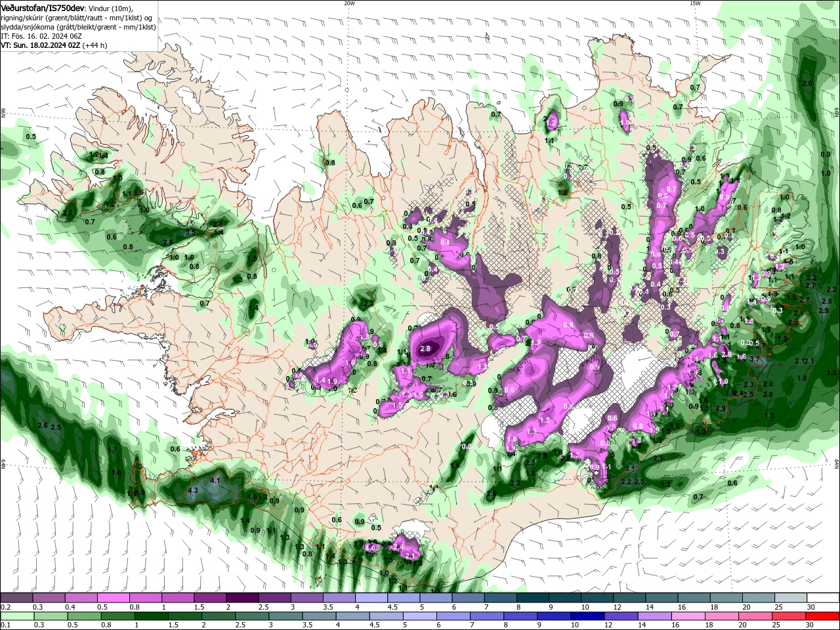840x630 pixels.
Task: Click the palest green 0.1–0.3 lower legend swatch
Action: click(x=16, y=616)
